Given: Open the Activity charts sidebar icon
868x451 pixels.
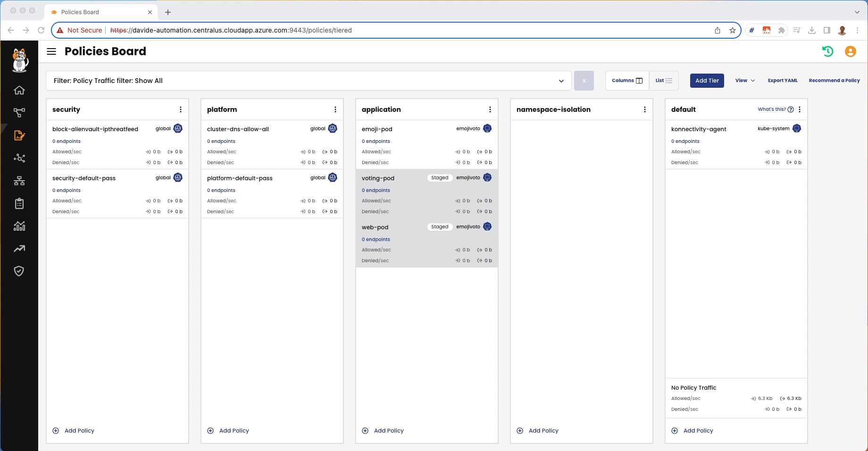Looking at the screenshot, I should click(19, 226).
